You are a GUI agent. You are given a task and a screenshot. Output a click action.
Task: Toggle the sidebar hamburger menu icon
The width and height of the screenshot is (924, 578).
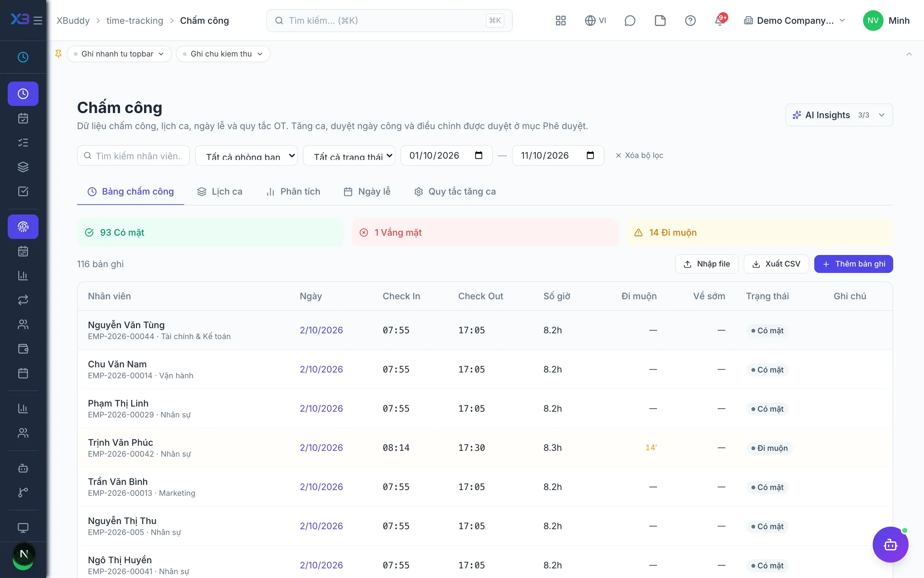coord(38,21)
